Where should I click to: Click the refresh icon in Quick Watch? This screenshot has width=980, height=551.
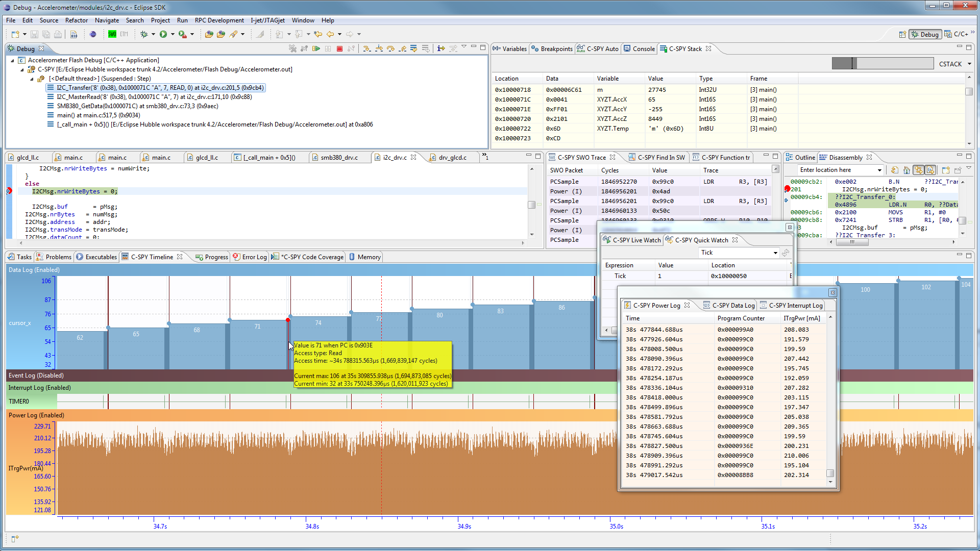786,253
